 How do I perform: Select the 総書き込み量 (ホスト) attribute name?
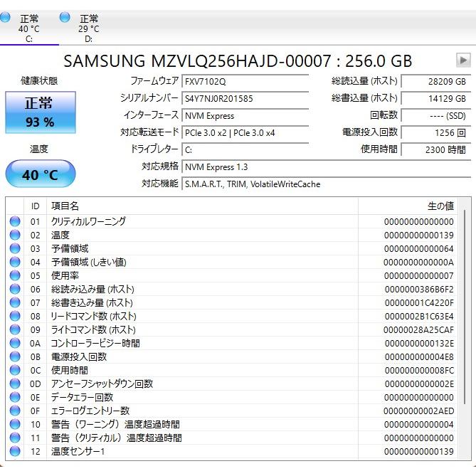[92, 302]
